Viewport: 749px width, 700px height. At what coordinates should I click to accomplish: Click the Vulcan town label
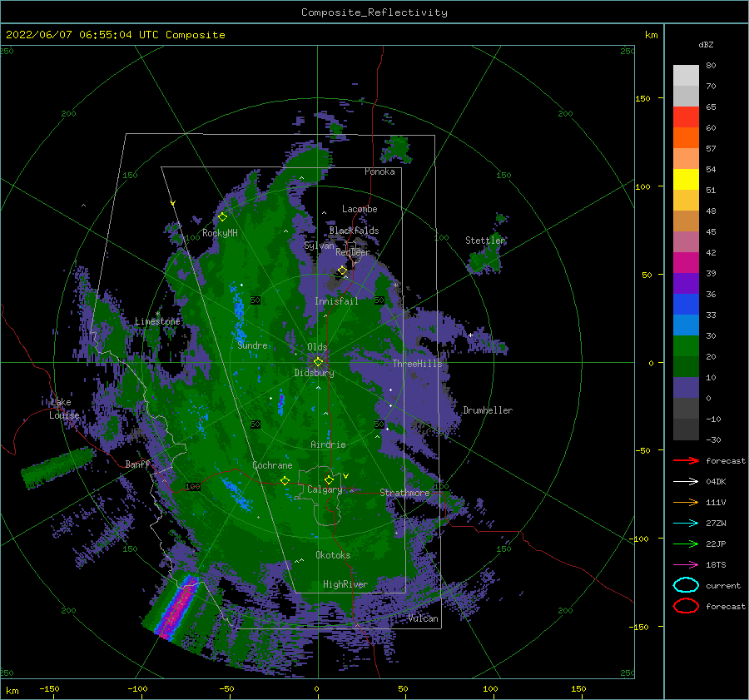coord(423,618)
